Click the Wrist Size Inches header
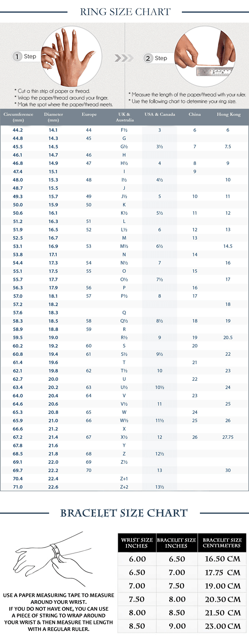 coord(137,543)
